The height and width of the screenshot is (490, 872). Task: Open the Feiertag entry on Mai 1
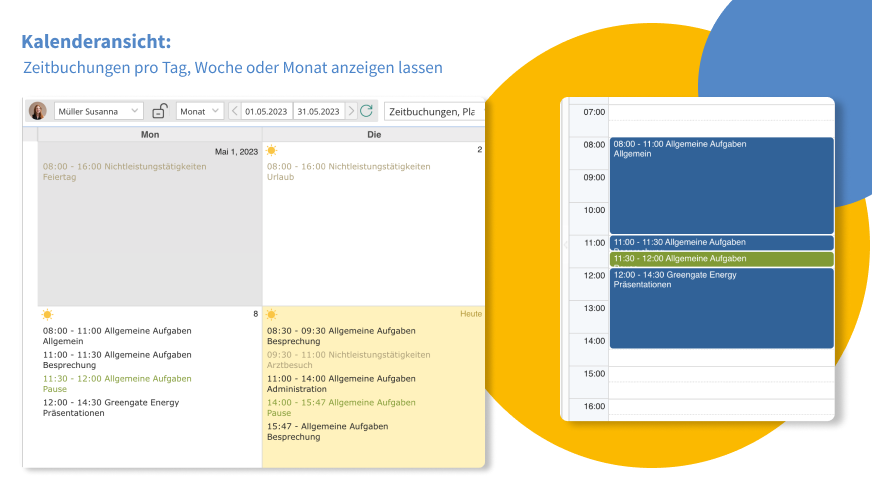125,172
